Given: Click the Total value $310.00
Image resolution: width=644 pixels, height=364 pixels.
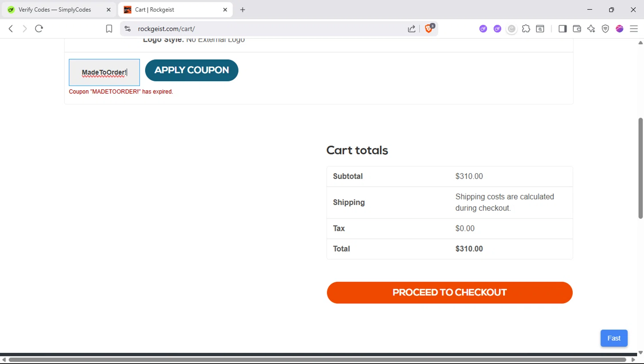Looking at the screenshot, I should point(469,249).
